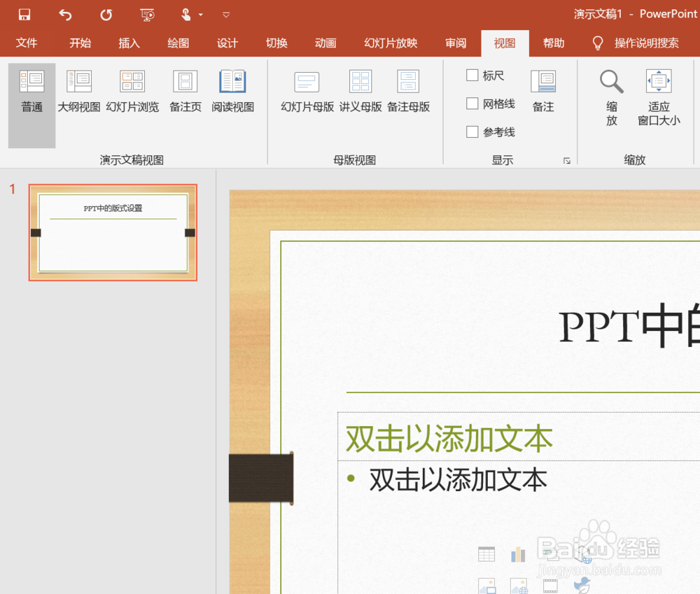Insert table via placeholder icon
The height and width of the screenshot is (594, 700).
(486, 554)
